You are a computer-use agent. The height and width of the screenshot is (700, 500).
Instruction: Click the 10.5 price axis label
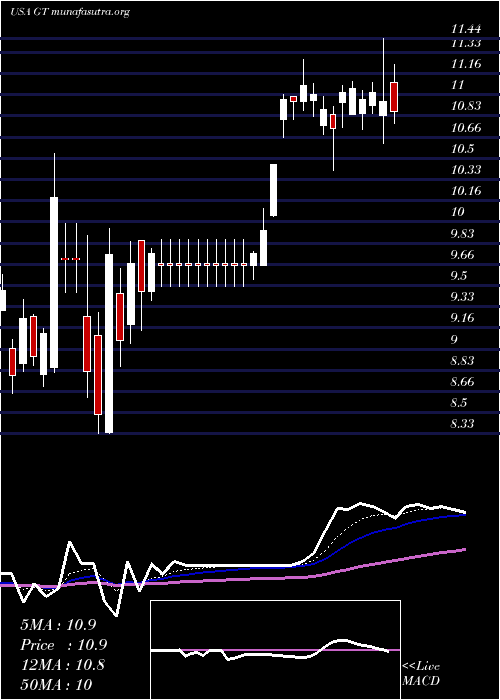click(462, 149)
